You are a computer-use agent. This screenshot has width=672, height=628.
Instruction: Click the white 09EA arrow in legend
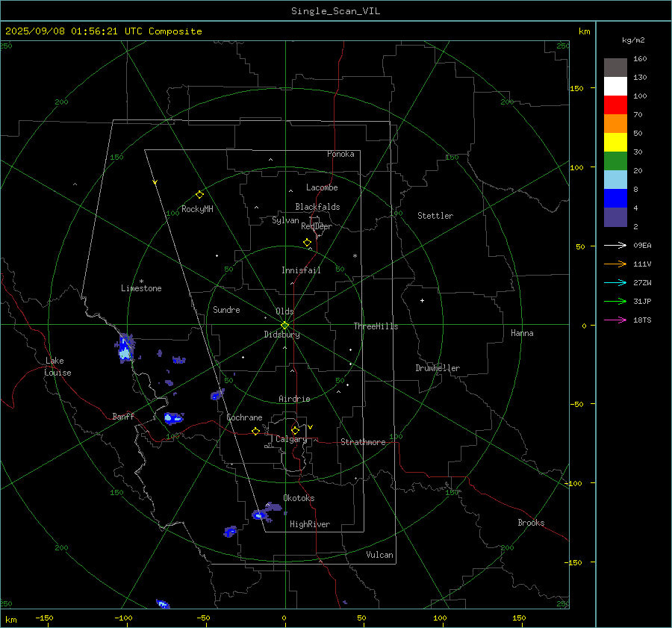click(x=615, y=245)
